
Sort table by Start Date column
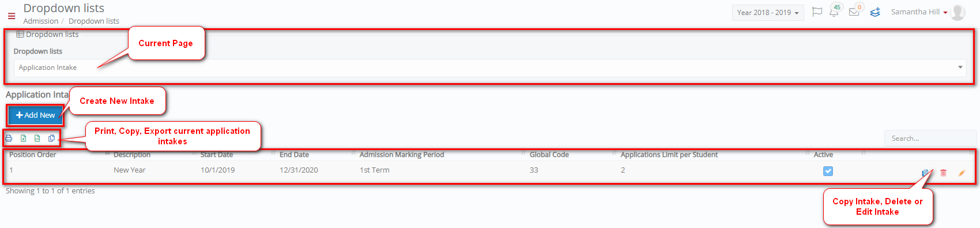(x=217, y=155)
